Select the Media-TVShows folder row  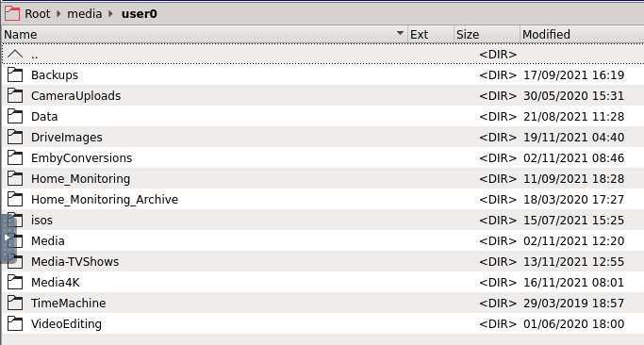coord(322,262)
